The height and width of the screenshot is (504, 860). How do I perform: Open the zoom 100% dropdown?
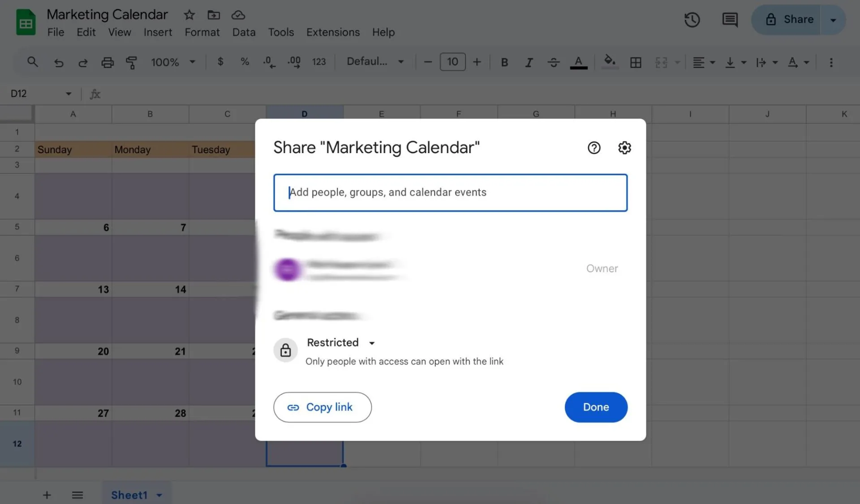[173, 62]
